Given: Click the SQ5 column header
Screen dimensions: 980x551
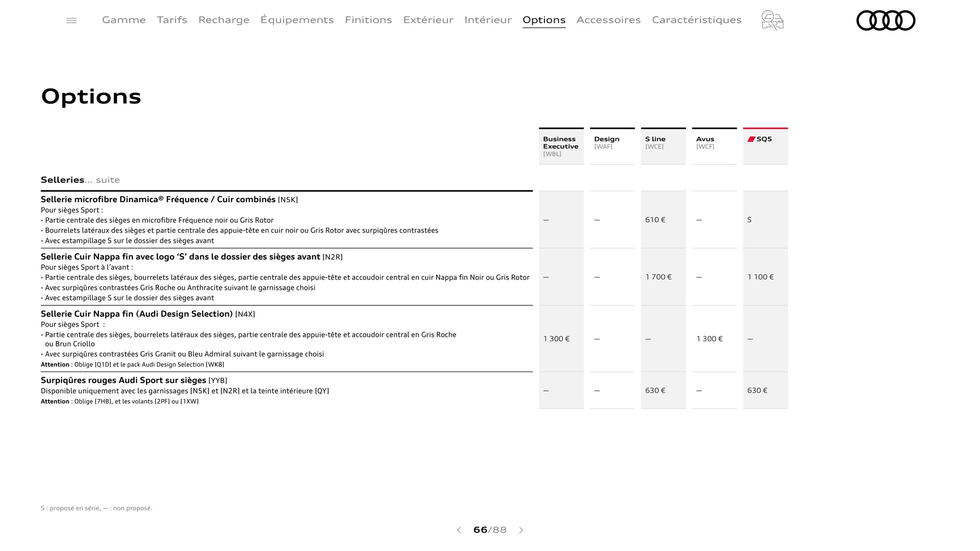Looking at the screenshot, I should [x=765, y=146].
